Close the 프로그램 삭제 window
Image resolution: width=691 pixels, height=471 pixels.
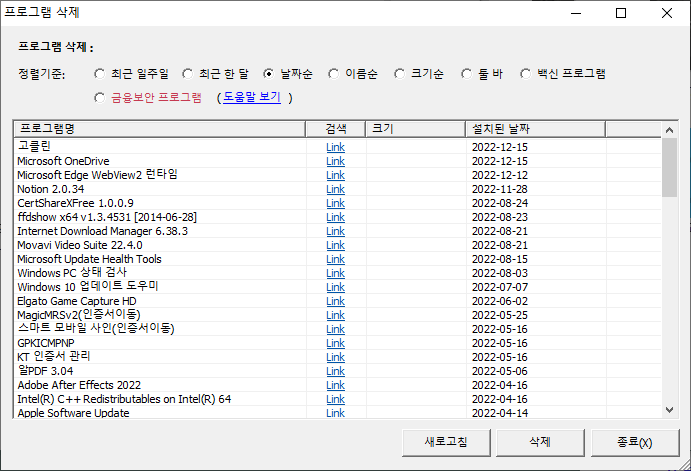pyautogui.click(x=667, y=13)
